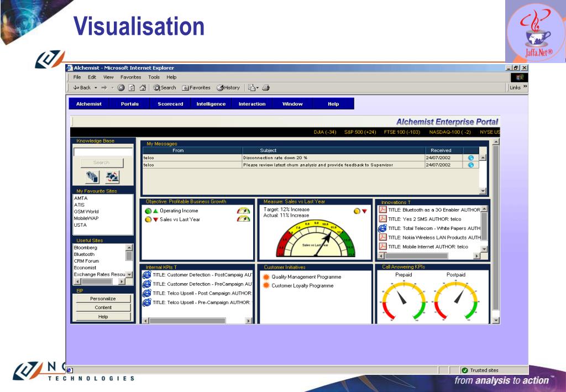Click Innovations panel horizontal scrollbar
This screenshot has width=566, height=392.
point(428,256)
